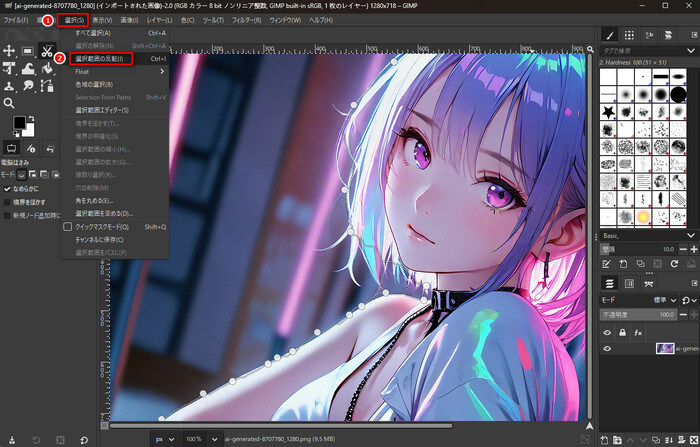This screenshot has width=700, height=447.
Task: Open the ファイル(F) File menu
Action: 16,21
